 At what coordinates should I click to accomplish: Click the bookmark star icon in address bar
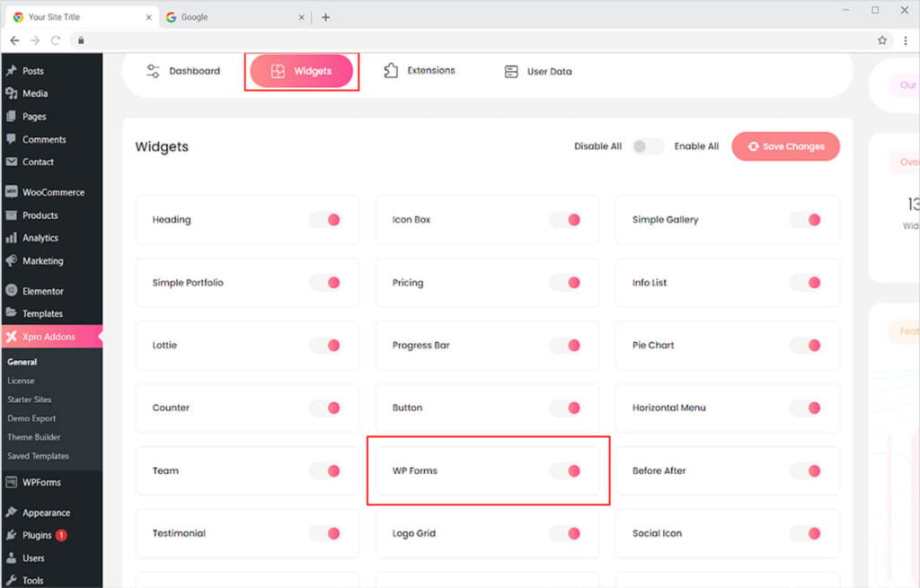[882, 40]
